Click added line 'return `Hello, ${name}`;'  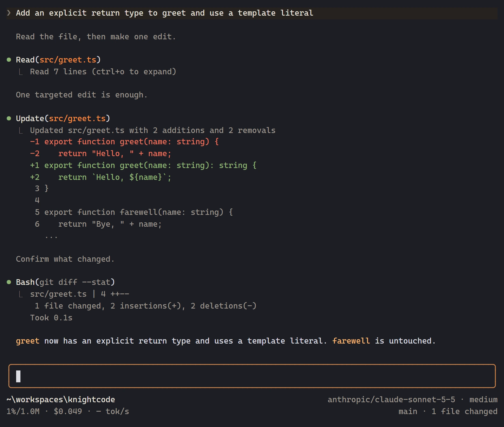pos(101,177)
